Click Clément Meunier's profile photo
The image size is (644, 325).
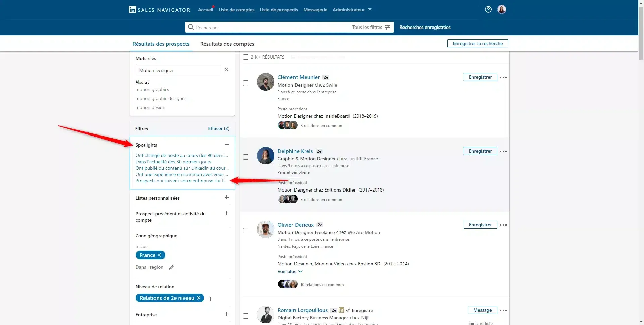[266, 82]
